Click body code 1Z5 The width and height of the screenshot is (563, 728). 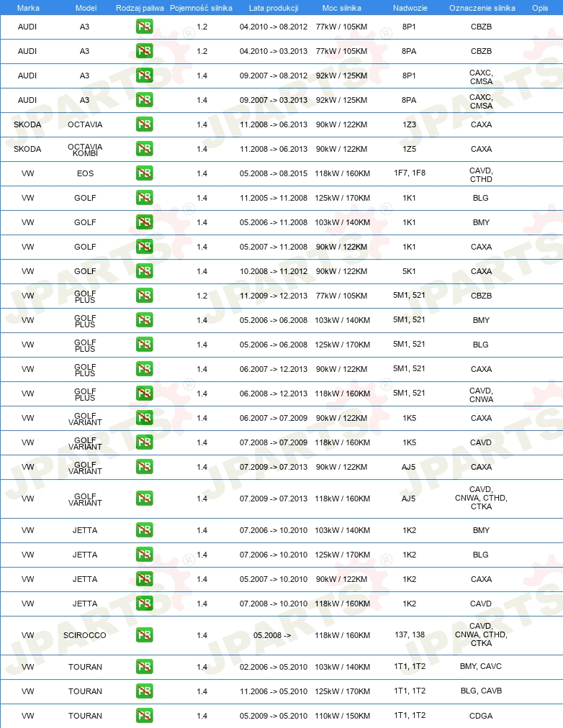tap(409, 149)
